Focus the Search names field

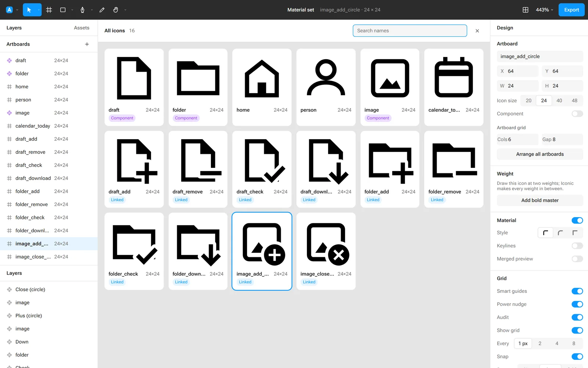[x=410, y=31]
